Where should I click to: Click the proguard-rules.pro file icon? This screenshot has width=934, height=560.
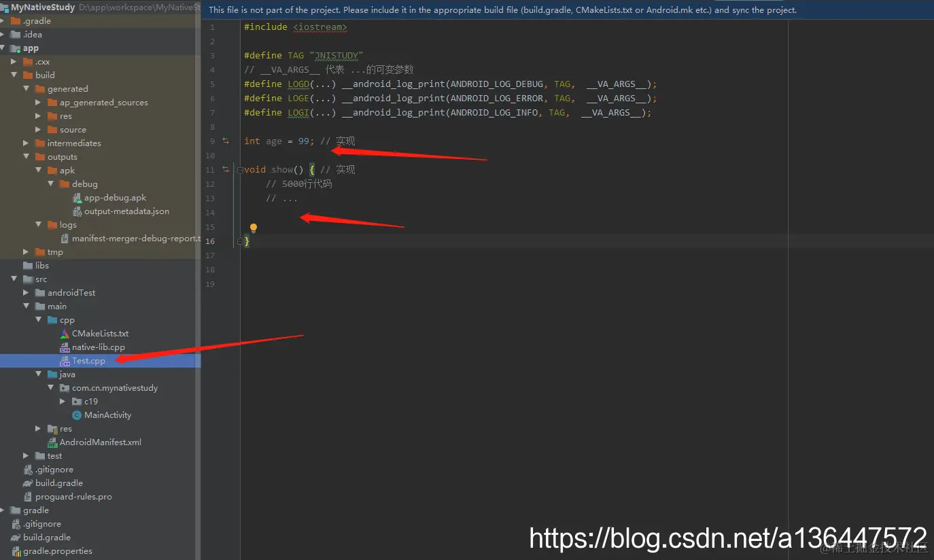pos(28,497)
